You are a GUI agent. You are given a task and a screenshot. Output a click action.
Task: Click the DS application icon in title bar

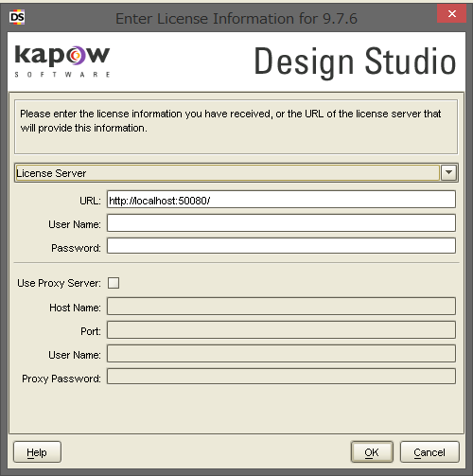(17, 17)
